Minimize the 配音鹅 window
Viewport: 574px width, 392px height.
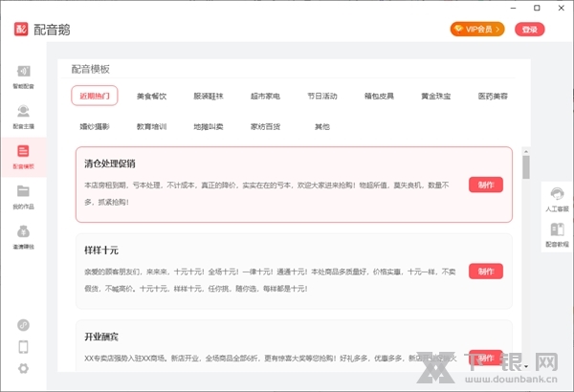pyautogui.click(x=513, y=8)
